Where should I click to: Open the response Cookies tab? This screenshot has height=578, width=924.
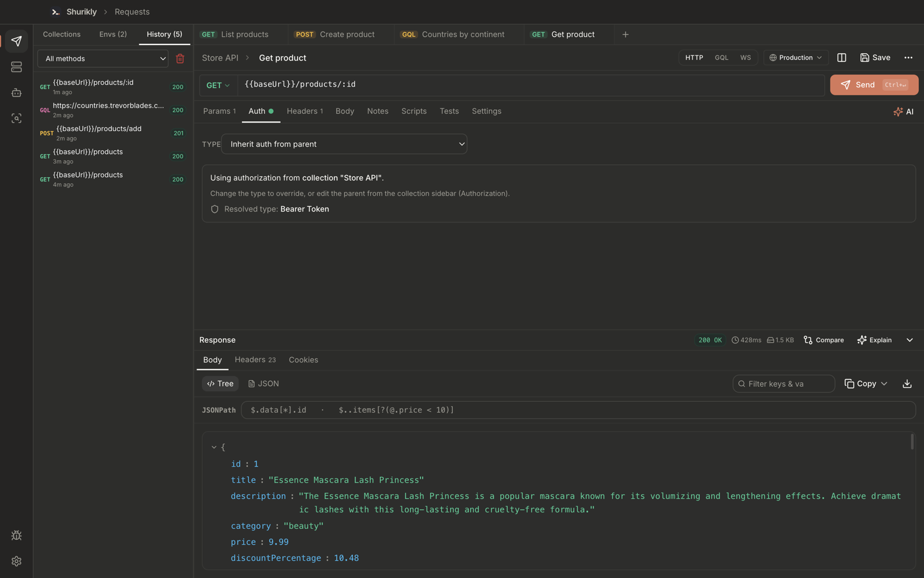(304, 360)
